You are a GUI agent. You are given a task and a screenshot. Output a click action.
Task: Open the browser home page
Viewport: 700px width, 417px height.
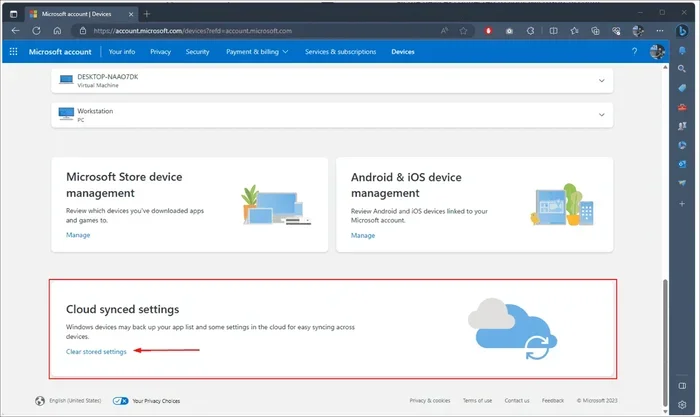tap(57, 31)
